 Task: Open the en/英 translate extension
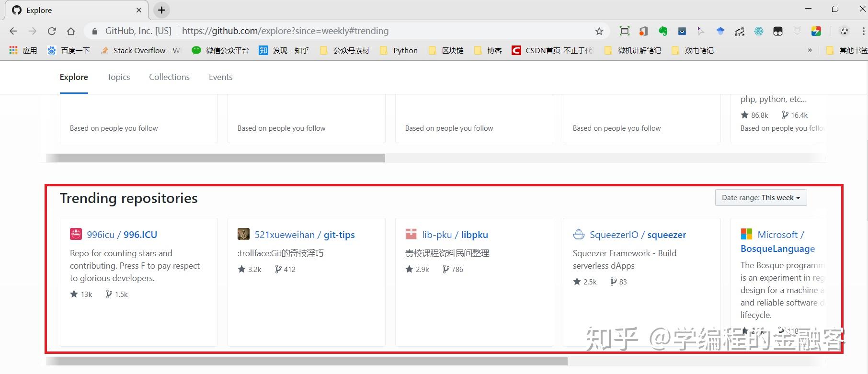(740, 31)
